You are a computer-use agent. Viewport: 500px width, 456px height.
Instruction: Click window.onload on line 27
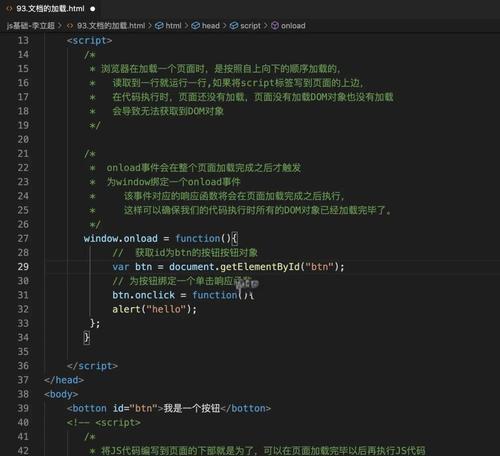pos(121,238)
